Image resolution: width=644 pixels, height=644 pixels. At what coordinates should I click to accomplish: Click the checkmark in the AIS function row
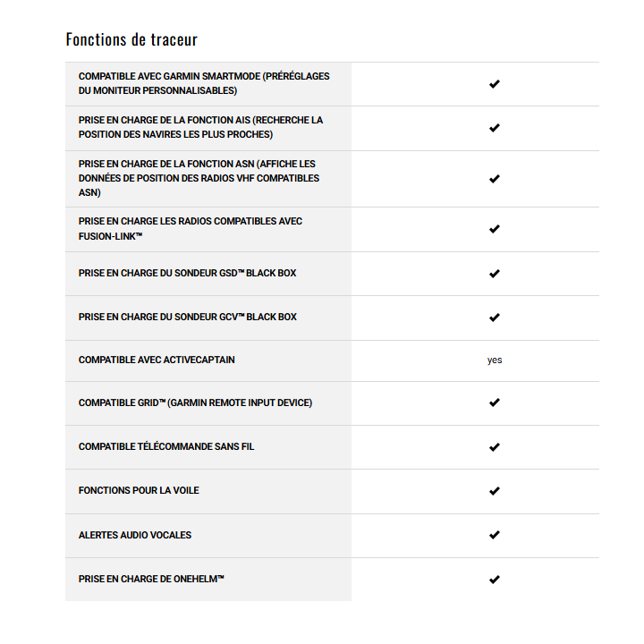[494, 128]
